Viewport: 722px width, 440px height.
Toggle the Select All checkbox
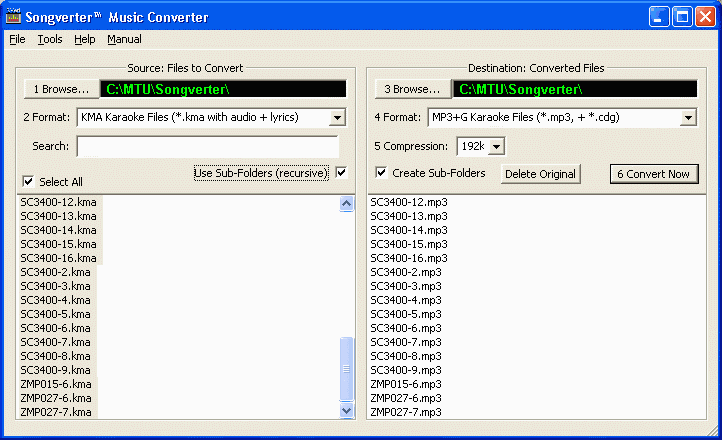point(28,181)
